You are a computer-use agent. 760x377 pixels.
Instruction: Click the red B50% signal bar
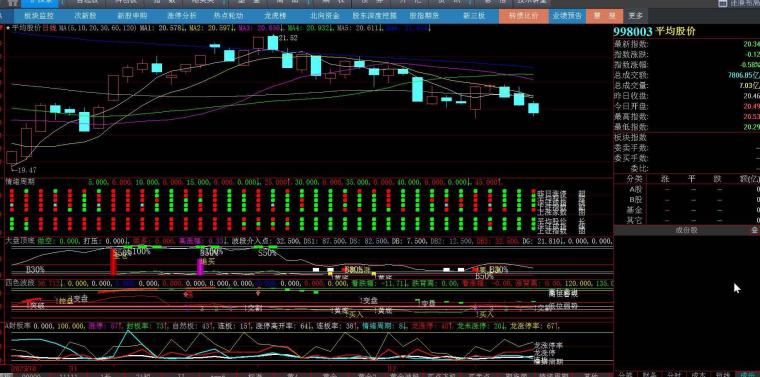click(x=113, y=262)
